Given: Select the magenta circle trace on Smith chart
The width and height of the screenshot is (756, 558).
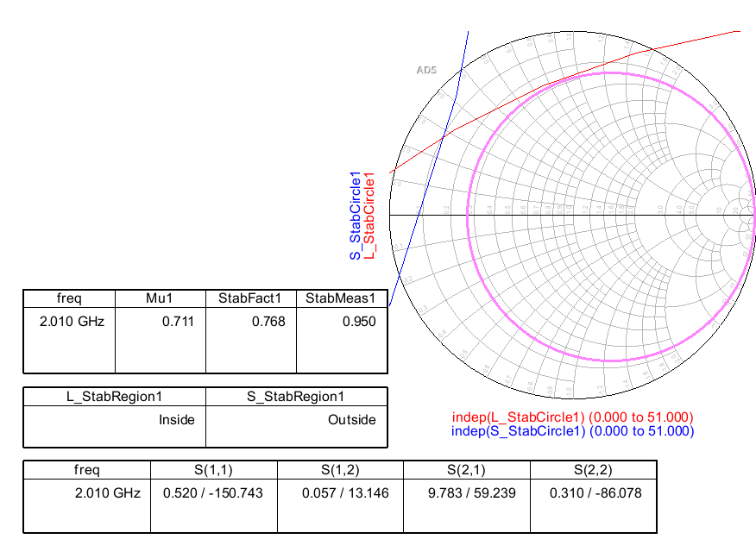Looking at the screenshot, I should (x=467, y=216).
